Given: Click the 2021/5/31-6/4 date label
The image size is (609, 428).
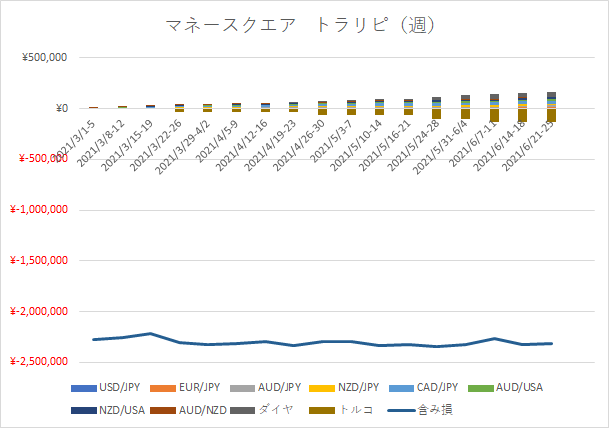Looking at the screenshot, I should click(x=440, y=147).
